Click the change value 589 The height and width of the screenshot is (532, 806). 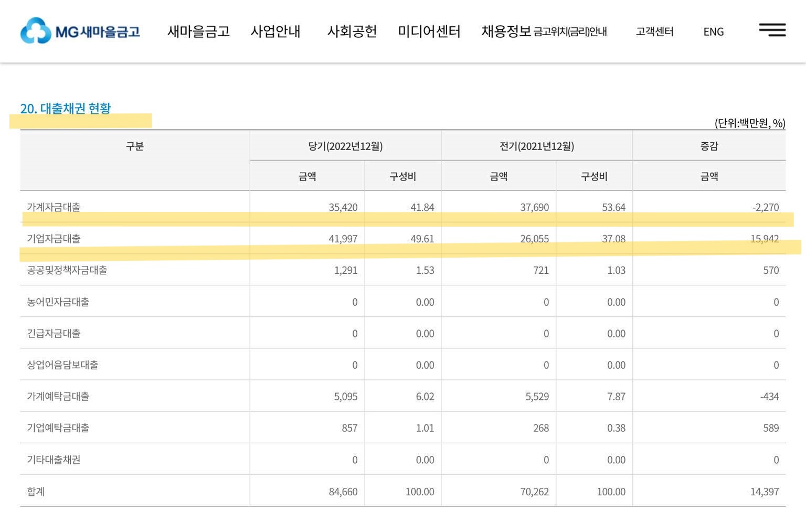pyautogui.click(x=771, y=429)
